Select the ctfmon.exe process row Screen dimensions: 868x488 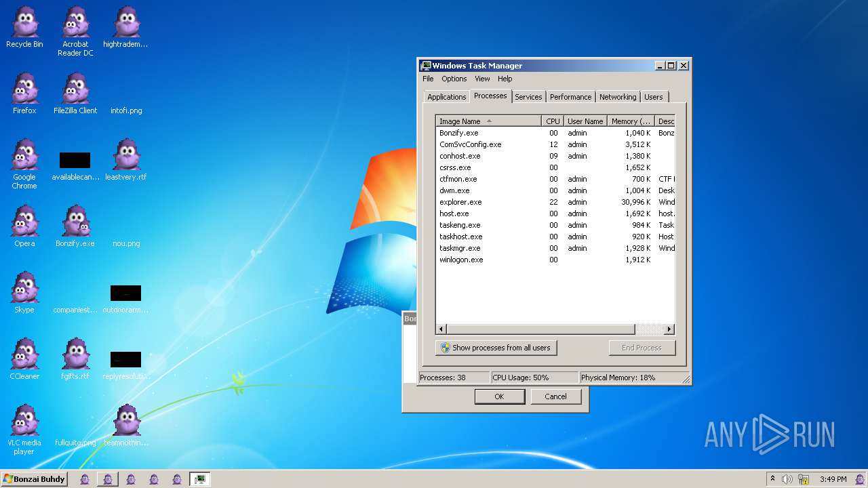click(555, 179)
